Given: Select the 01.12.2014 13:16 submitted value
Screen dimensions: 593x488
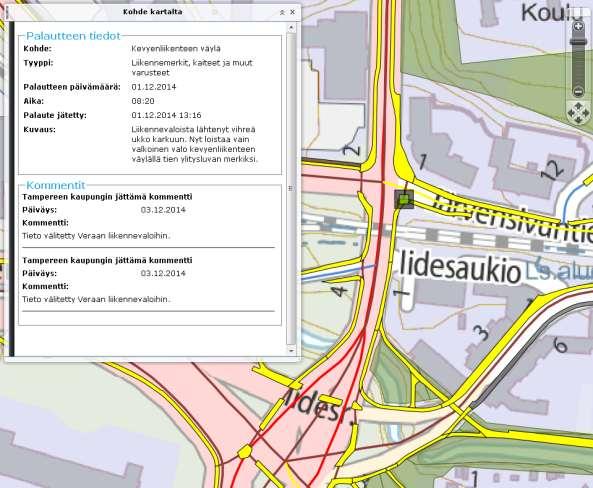Looking at the screenshot, I should pos(166,115).
